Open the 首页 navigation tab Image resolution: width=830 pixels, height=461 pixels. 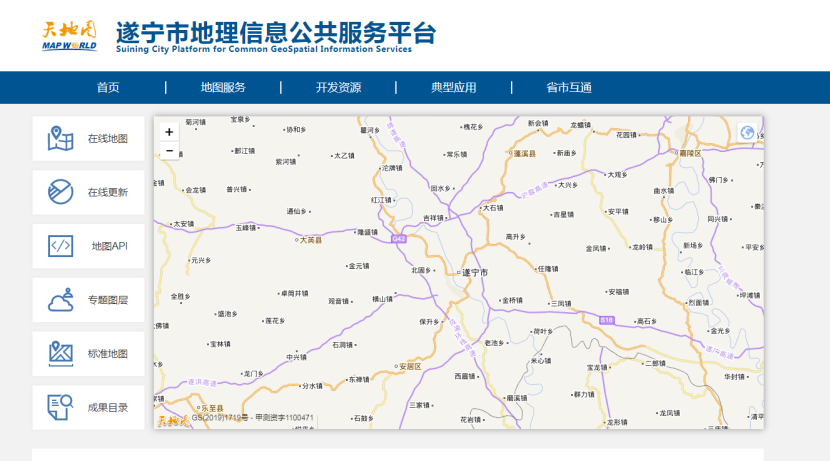point(108,88)
